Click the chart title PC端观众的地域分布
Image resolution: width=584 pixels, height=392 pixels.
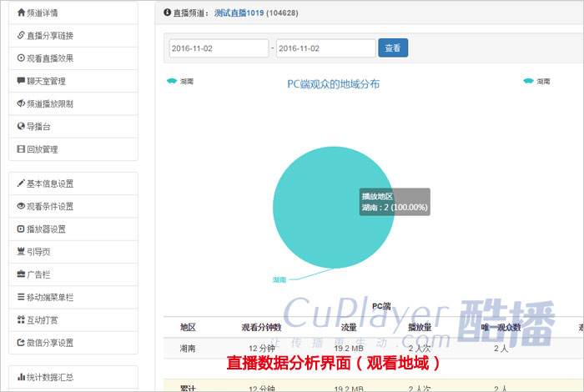[x=334, y=84]
